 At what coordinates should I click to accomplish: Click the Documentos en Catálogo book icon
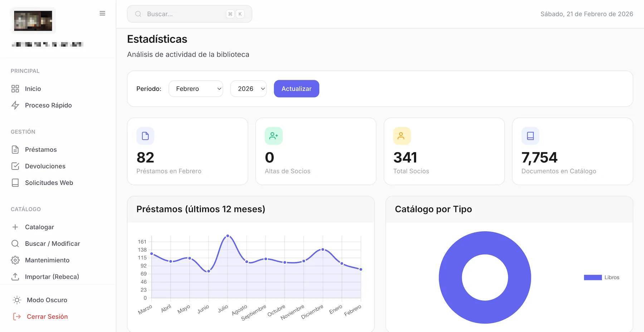(530, 136)
